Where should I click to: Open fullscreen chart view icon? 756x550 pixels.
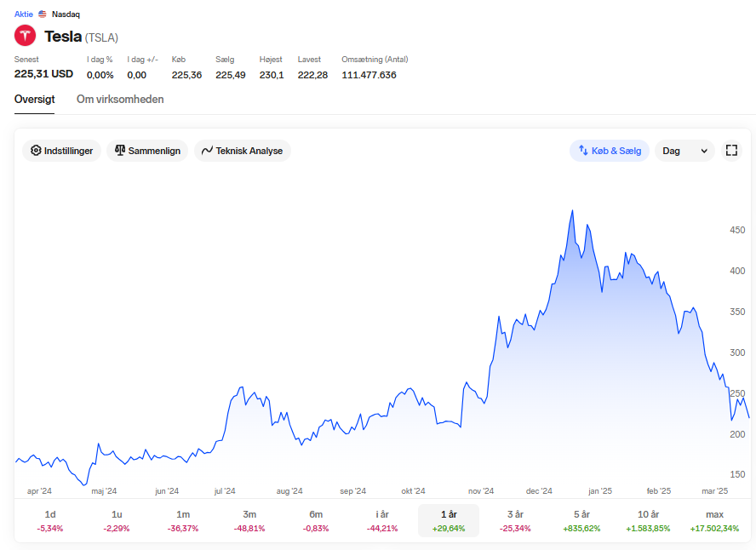coord(731,151)
